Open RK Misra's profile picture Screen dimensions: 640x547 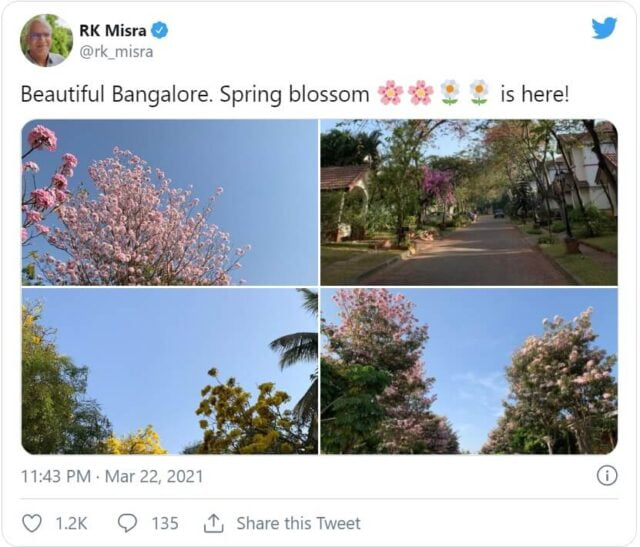(x=46, y=40)
